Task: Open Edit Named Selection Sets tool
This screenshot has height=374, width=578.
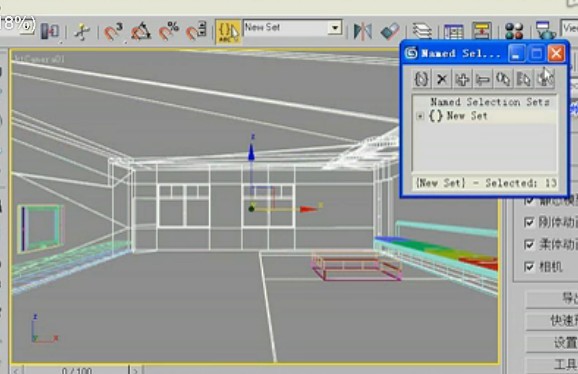Action: click(228, 31)
